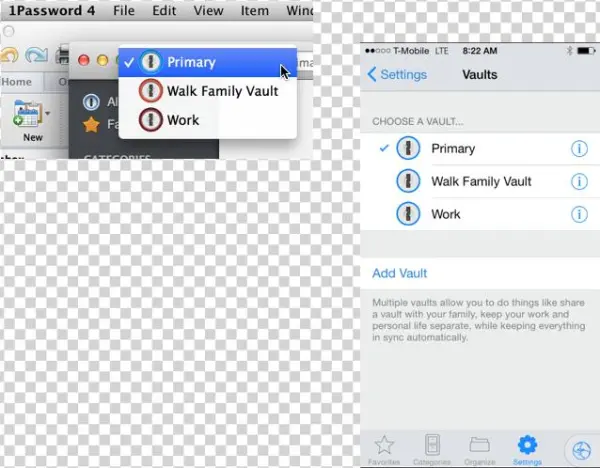The width and height of the screenshot is (600, 468).
Task: Select Primary vault in iPhone vault list
Action: (x=452, y=149)
